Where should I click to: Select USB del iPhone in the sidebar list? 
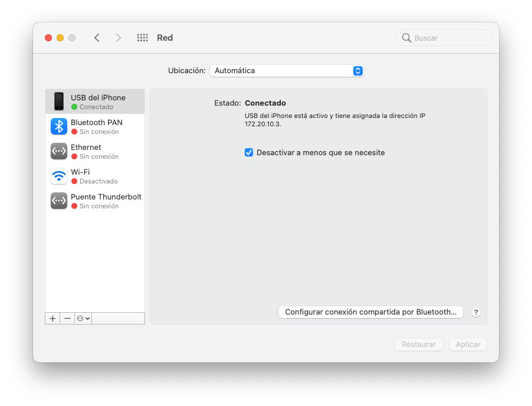coord(94,102)
